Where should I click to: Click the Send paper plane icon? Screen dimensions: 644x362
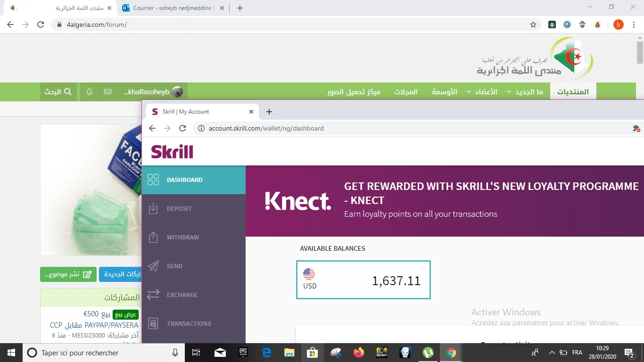point(153,266)
